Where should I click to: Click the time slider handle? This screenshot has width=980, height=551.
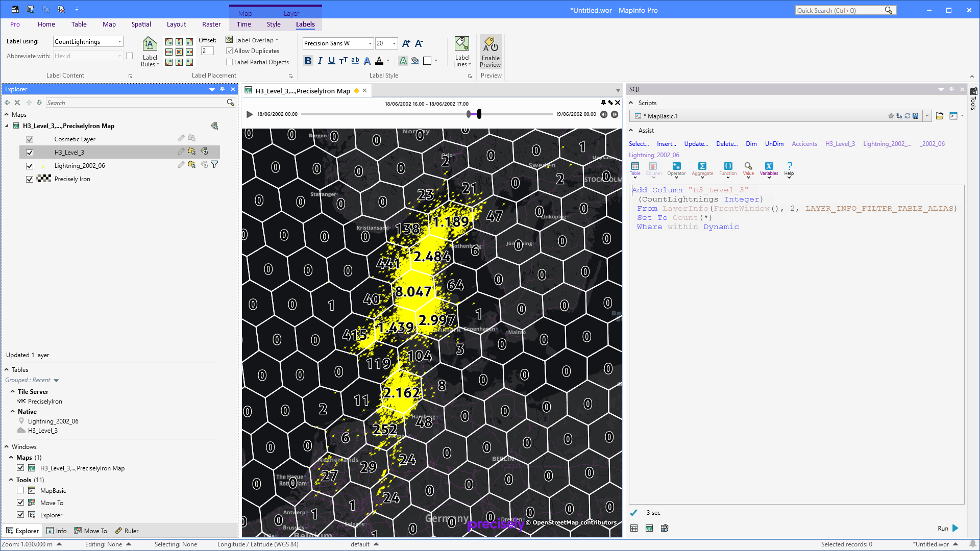pyautogui.click(x=479, y=114)
